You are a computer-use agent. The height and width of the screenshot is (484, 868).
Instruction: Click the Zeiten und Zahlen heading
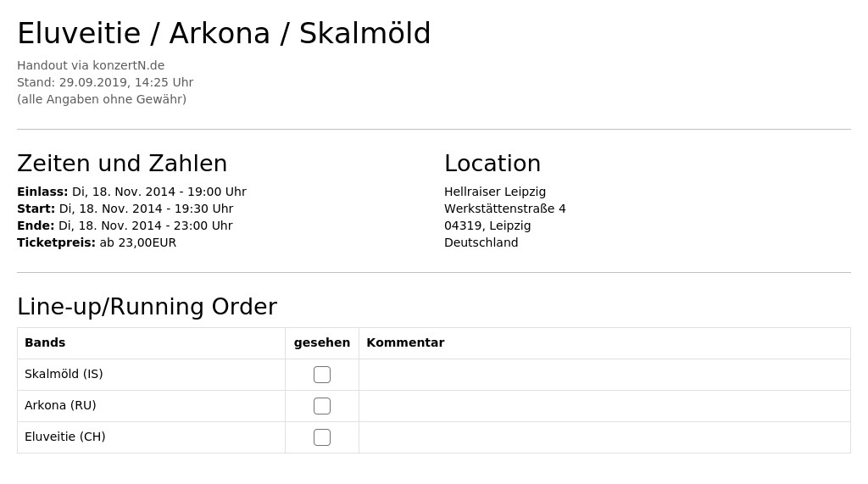[x=122, y=164]
